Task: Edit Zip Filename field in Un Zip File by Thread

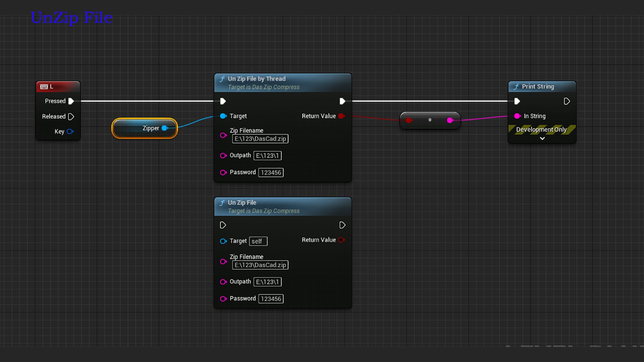Action: 260,139
